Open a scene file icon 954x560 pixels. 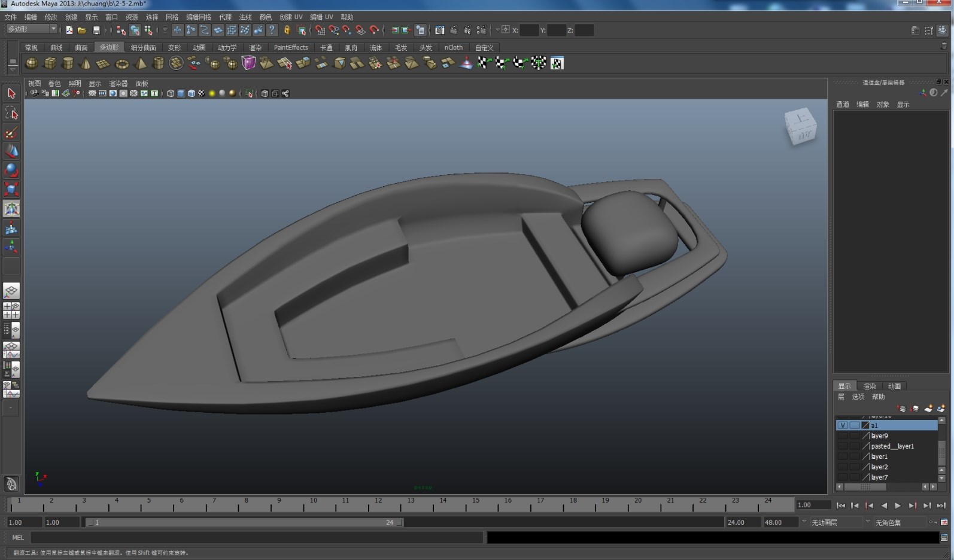tap(82, 30)
